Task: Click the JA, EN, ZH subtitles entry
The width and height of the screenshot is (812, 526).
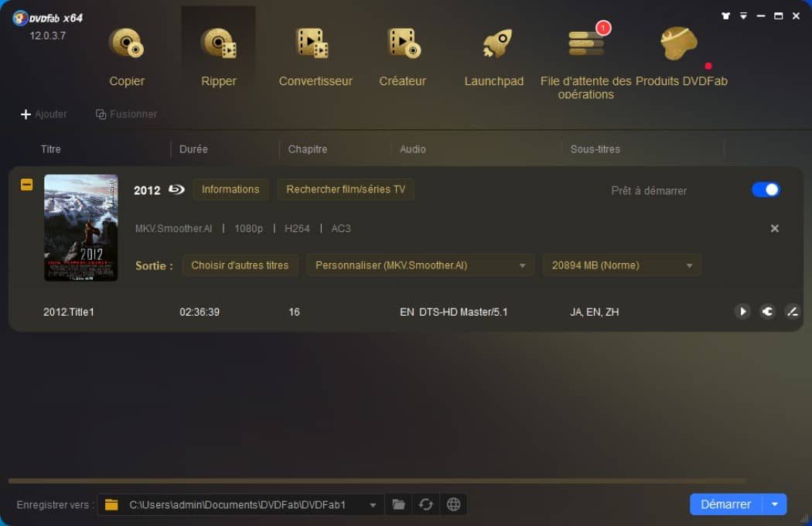Action: (595, 312)
